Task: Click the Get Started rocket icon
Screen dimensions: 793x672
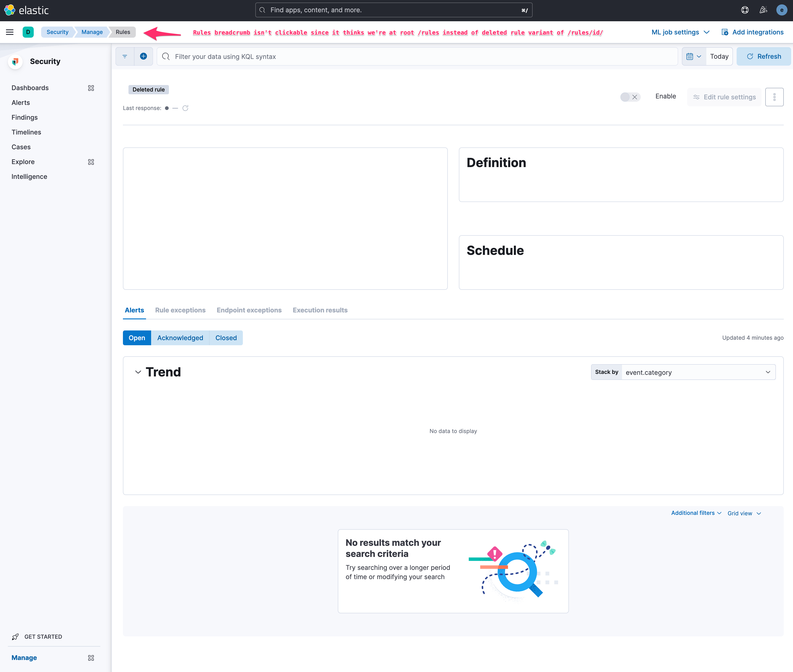Action: point(15,637)
